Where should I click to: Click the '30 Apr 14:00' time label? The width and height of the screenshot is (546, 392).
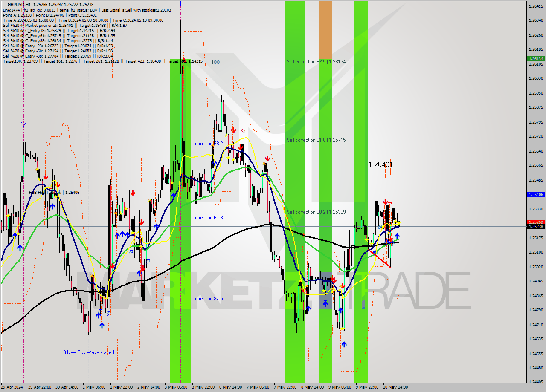(x=67, y=387)
